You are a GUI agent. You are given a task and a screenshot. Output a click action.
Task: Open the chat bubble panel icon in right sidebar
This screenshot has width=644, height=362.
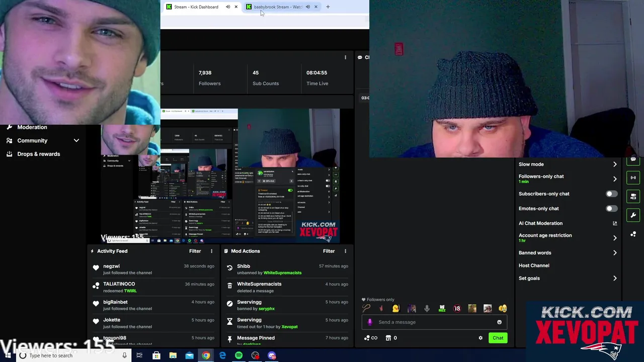(x=633, y=159)
